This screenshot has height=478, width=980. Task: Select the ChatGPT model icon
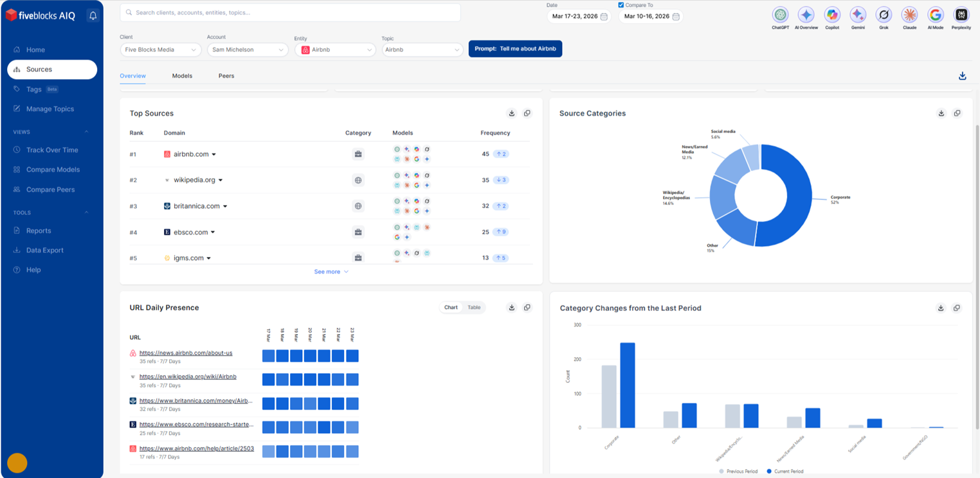pos(781,15)
